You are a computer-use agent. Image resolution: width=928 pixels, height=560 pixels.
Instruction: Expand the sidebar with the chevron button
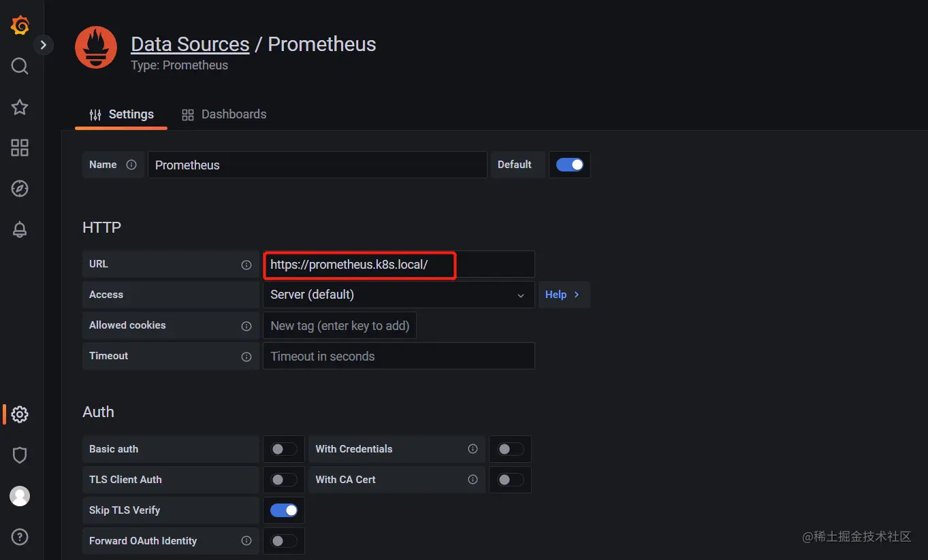44,45
